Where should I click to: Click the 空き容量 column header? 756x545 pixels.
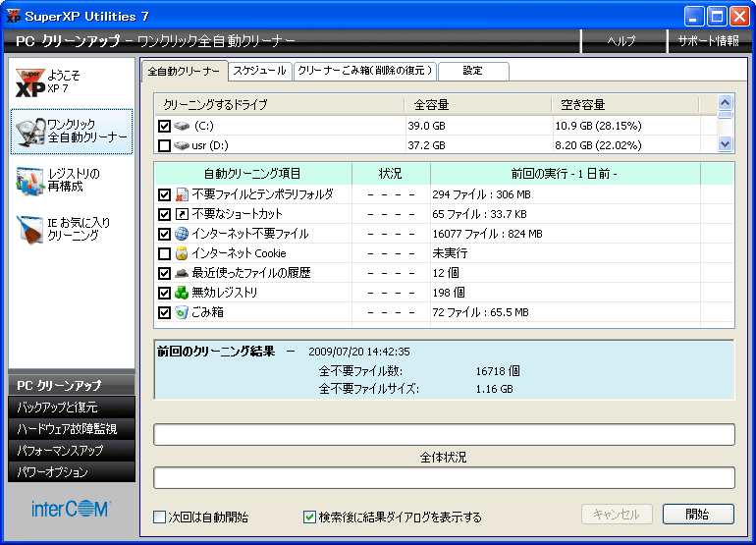click(x=624, y=105)
